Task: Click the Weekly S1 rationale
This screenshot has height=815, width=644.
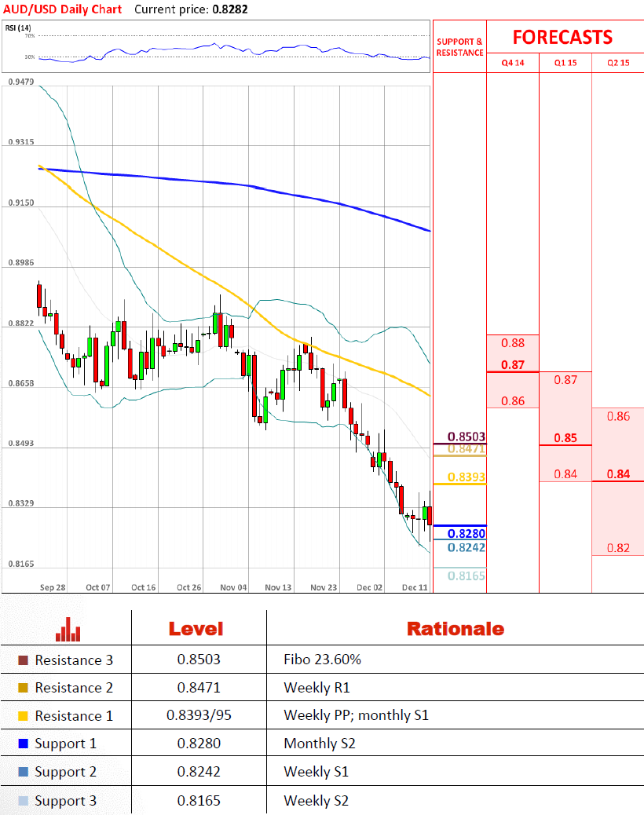Action: [x=316, y=772]
